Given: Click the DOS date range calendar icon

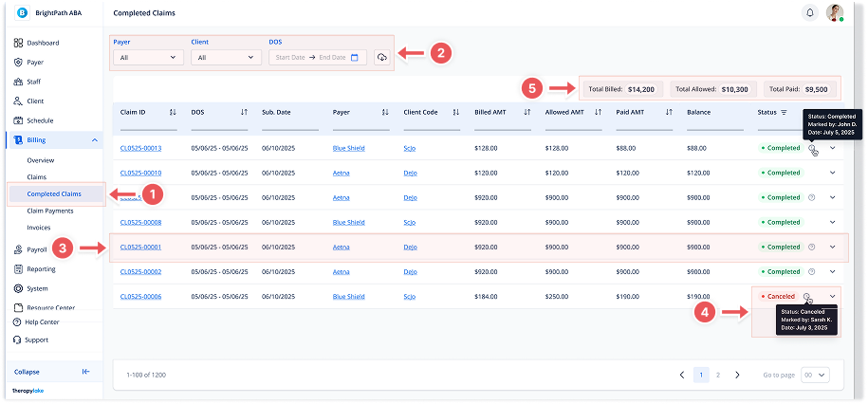Looking at the screenshot, I should pyautogui.click(x=354, y=58).
